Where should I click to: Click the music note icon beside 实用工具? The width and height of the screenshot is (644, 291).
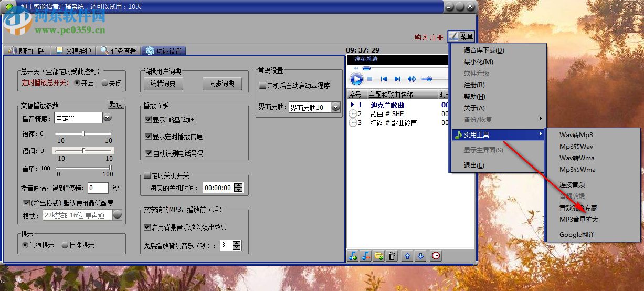coord(458,135)
